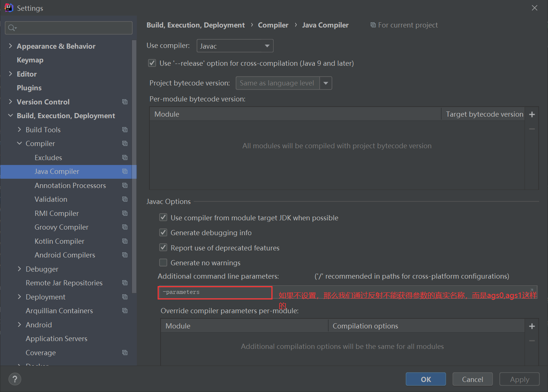Click Target bytecode version column header

point(484,114)
